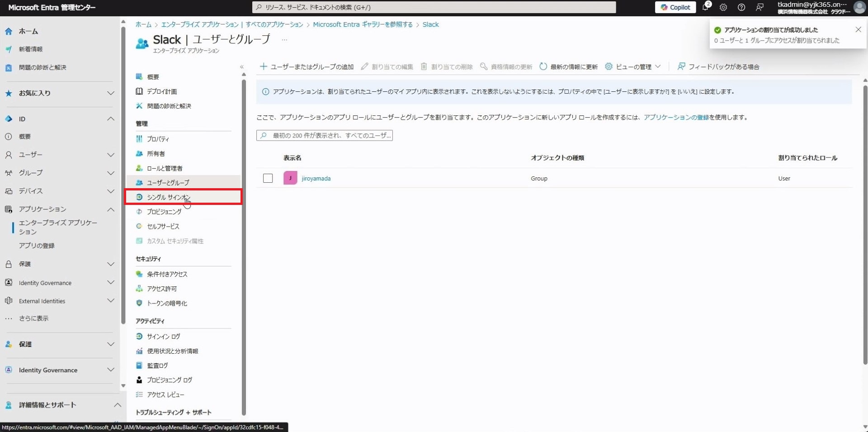This screenshot has height=432, width=868.
Task: Click the トークンの暗号化 shield icon
Action: coord(139,303)
